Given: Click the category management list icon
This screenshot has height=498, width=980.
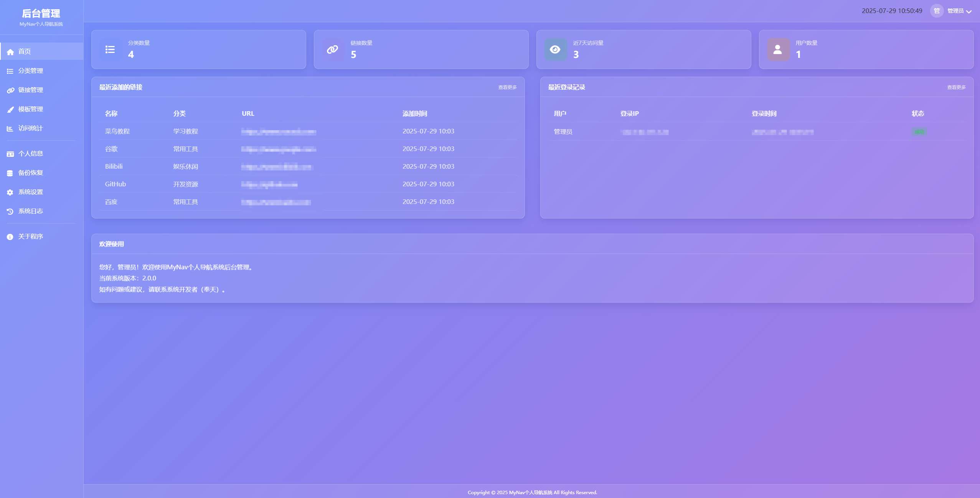Looking at the screenshot, I should [x=10, y=71].
